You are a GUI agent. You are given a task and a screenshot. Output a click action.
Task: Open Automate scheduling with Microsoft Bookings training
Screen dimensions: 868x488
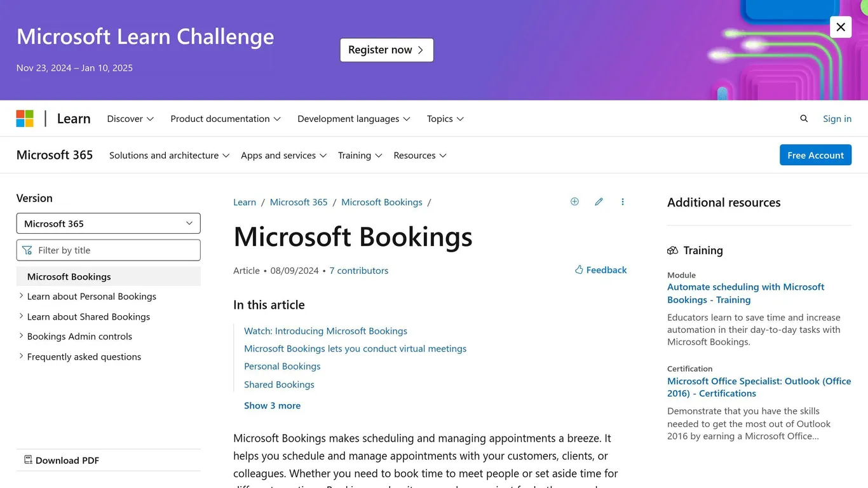(745, 293)
